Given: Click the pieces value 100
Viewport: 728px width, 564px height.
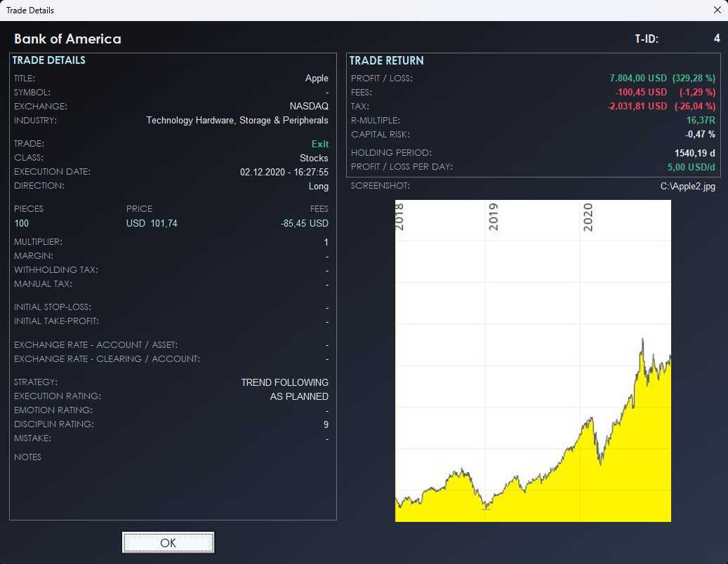Looking at the screenshot, I should [x=21, y=224].
